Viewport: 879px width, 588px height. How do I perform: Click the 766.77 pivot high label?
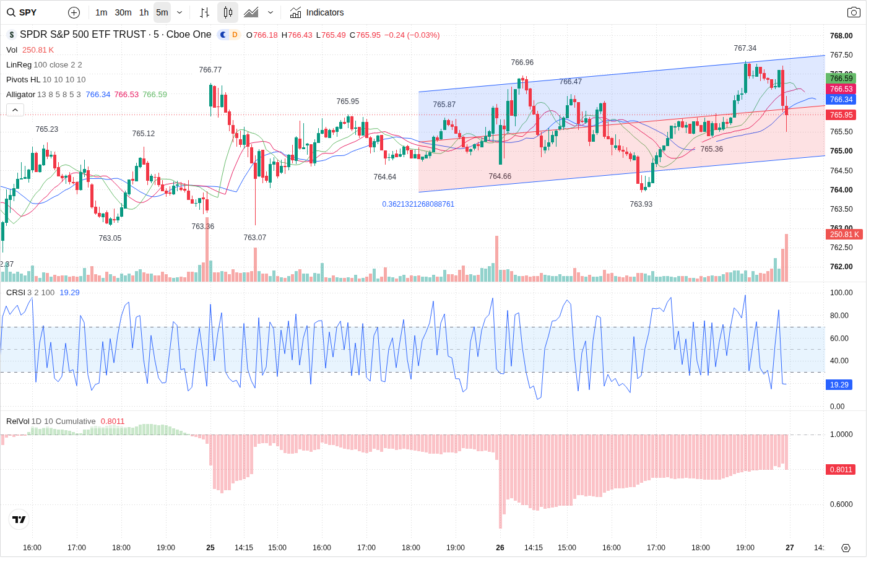[210, 70]
